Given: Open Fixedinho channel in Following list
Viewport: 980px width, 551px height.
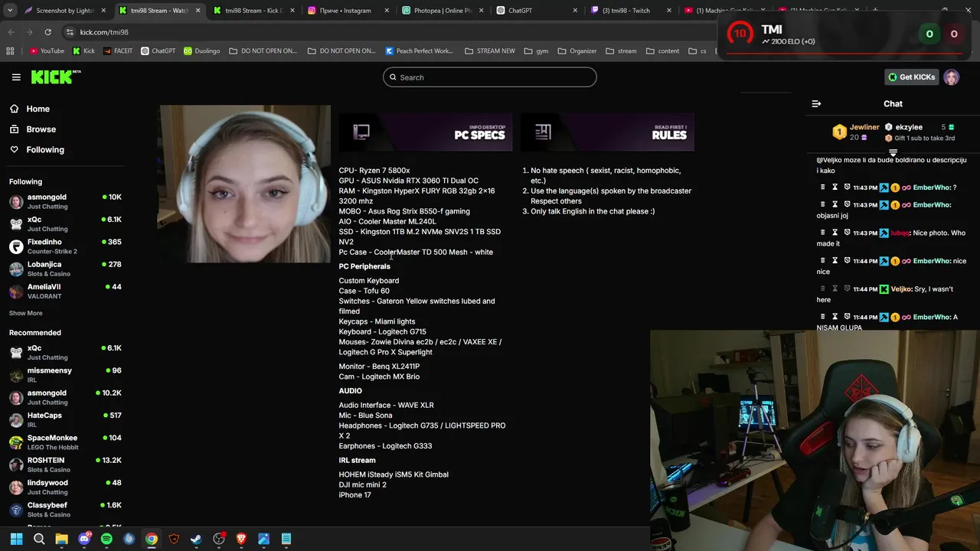Looking at the screenshot, I should [x=65, y=246].
